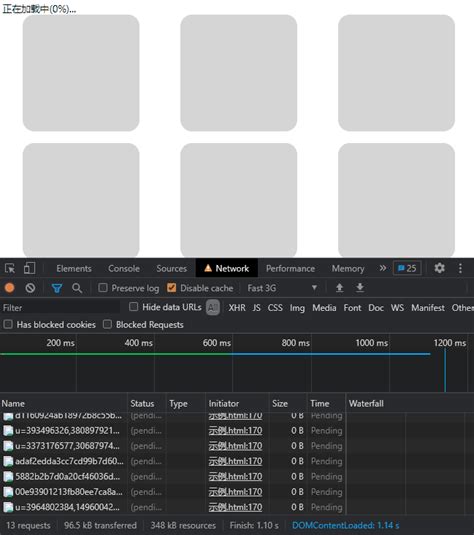Viewport: 474px width, 535px height.
Task: Activate the inspect element picker icon
Action: (10, 269)
